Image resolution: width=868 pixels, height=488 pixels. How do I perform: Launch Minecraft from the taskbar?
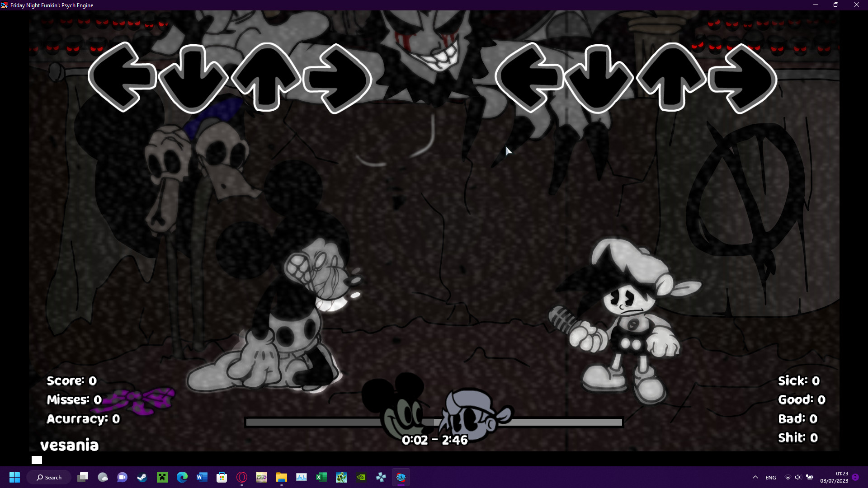tap(162, 477)
